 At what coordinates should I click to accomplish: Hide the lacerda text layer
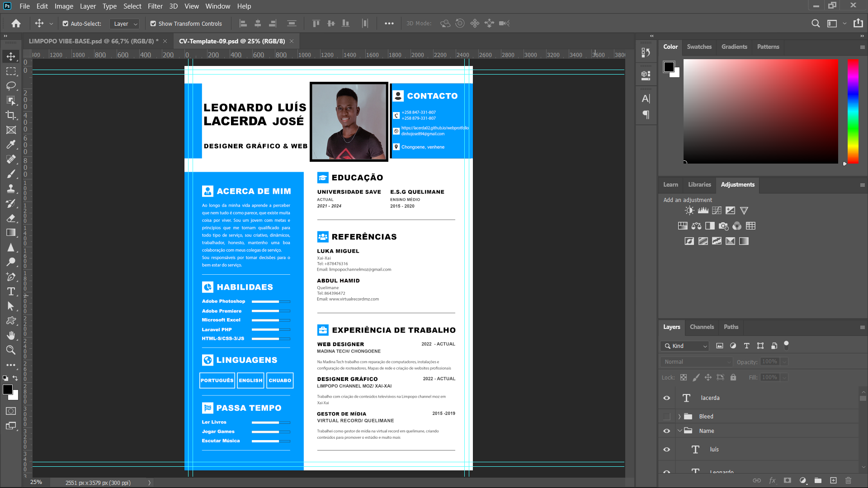point(666,398)
